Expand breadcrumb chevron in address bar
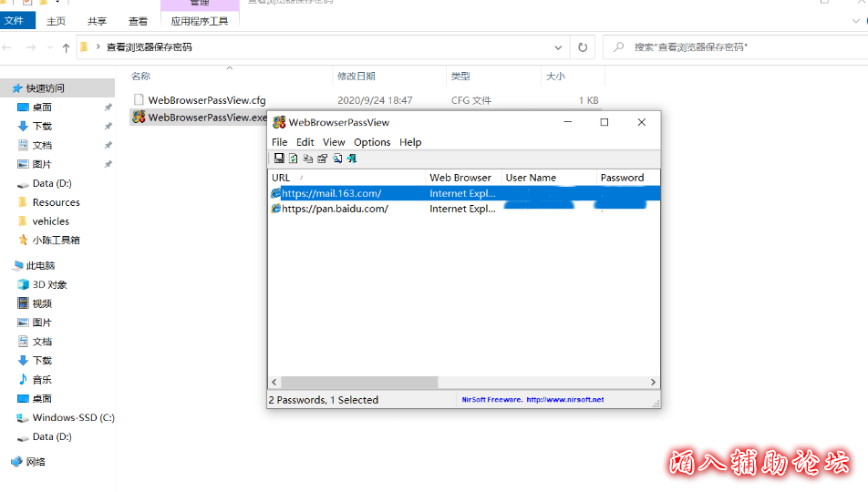 click(98, 47)
